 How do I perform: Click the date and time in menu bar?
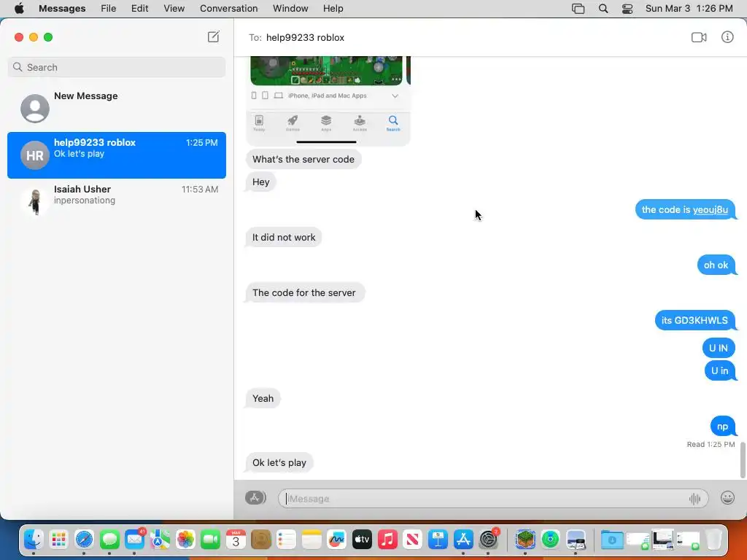[689, 9]
